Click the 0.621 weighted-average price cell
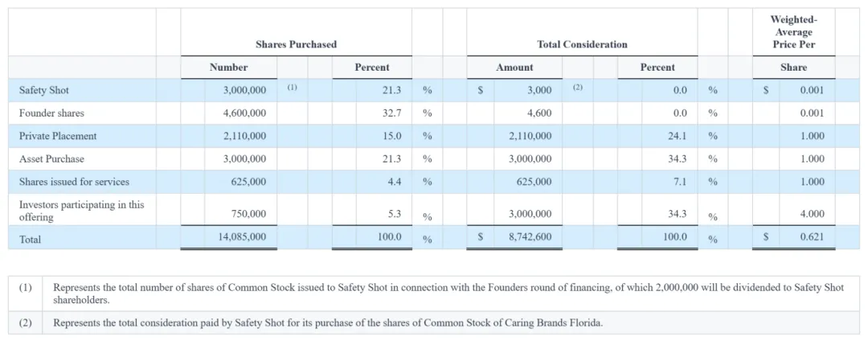This screenshot has width=868, height=345. (x=812, y=237)
